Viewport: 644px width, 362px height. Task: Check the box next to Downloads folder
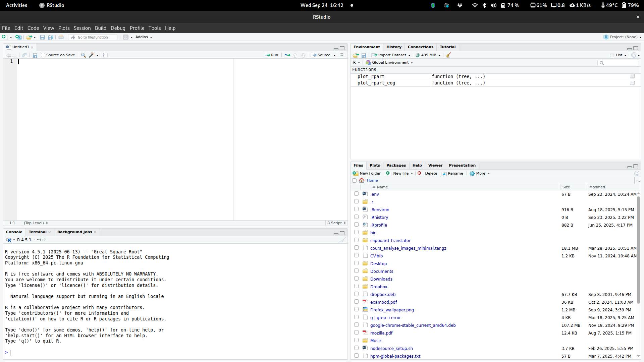(356, 279)
